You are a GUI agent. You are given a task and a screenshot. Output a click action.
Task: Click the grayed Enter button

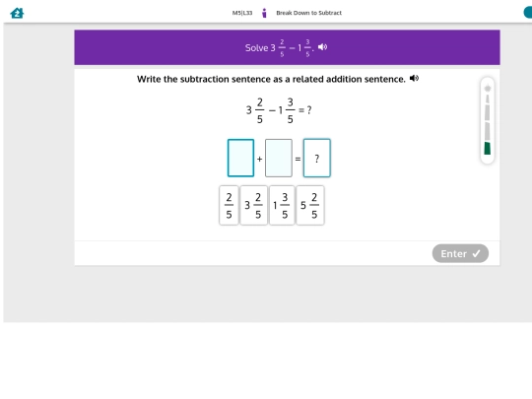(460, 253)
